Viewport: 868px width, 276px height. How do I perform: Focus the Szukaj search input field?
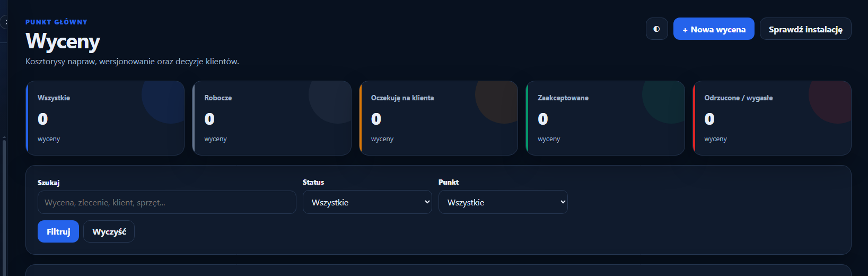point(167,202)
